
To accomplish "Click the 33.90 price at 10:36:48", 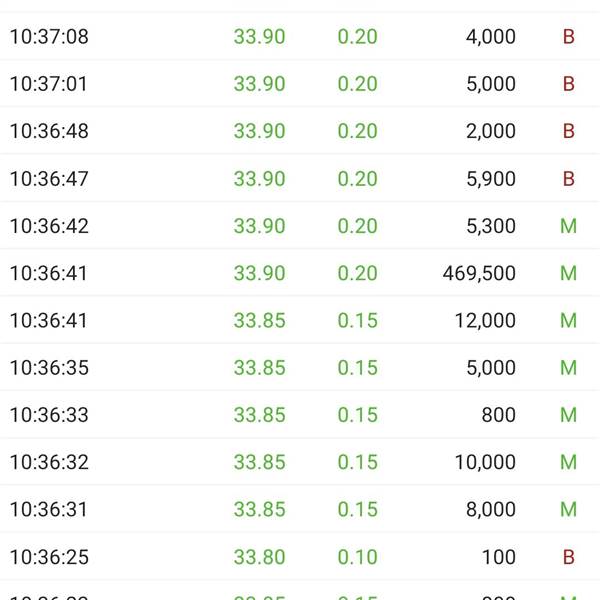I will [259, 131].
